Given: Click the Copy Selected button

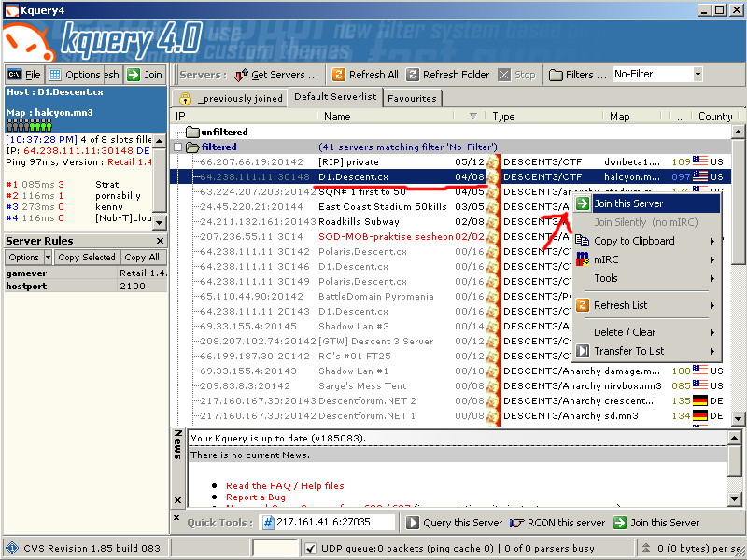Looking at the screenshot, I should pyautogui.click(x=87, y=258).
